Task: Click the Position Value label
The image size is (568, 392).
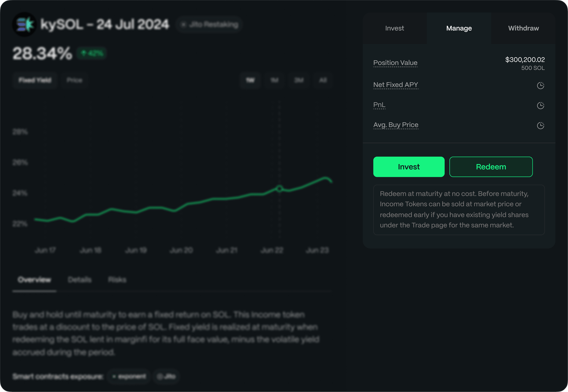Action: 395,63
